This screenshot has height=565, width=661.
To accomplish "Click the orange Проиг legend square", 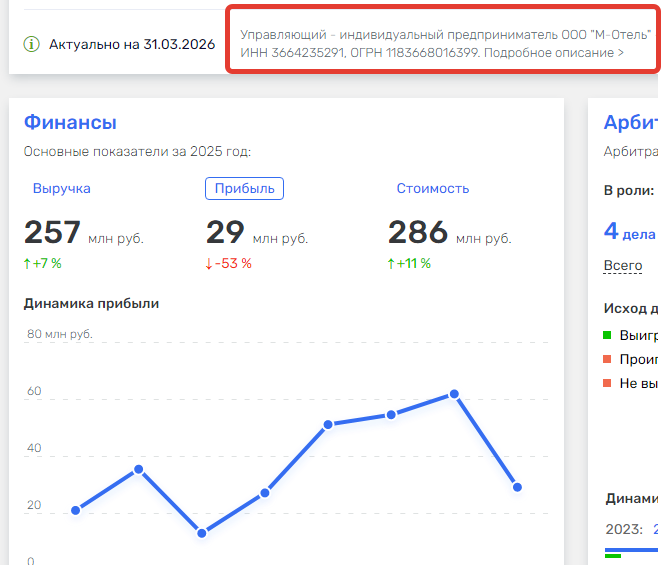I will click(x=607, y=359).
